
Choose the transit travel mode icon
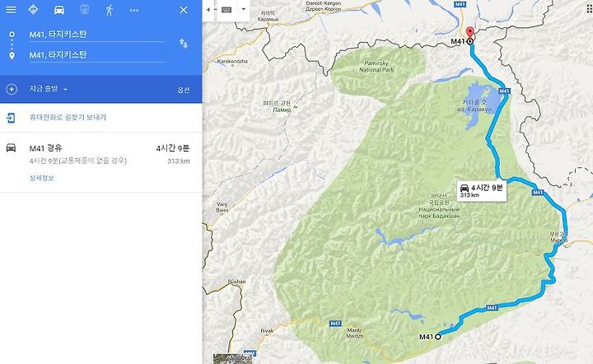click(x=84, y=10)
